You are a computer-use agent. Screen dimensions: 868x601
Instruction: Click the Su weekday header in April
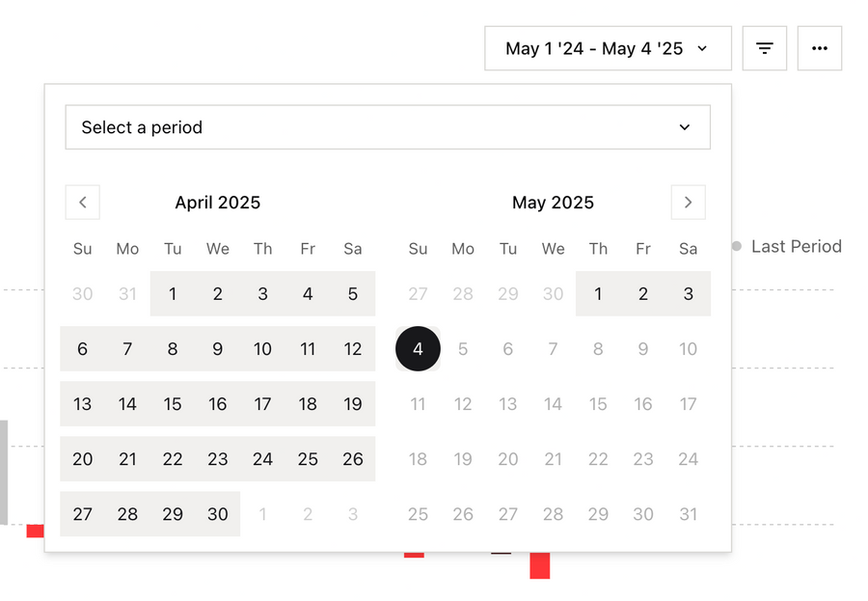pyautogui.click(x=82, y=248)
